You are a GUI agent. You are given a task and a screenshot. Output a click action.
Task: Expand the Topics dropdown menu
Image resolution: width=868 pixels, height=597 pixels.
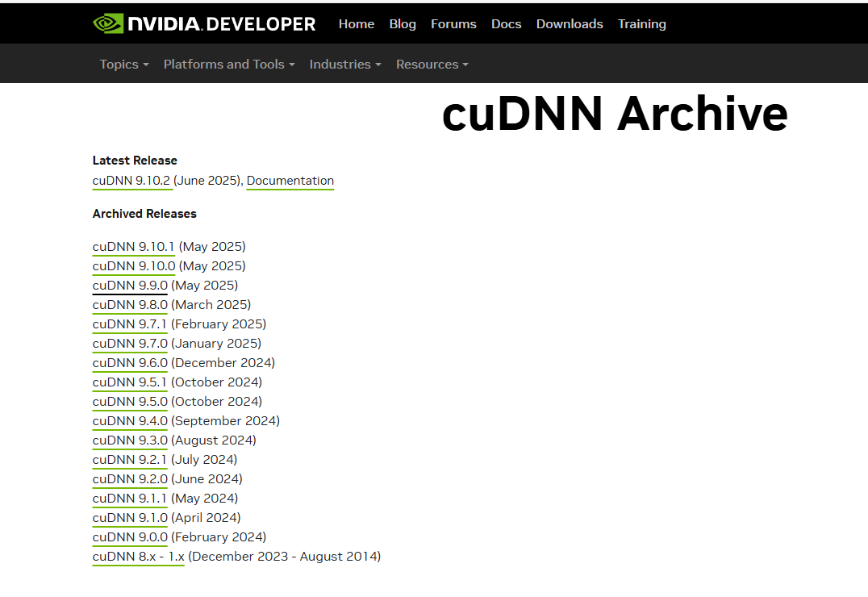pos(124,65)
